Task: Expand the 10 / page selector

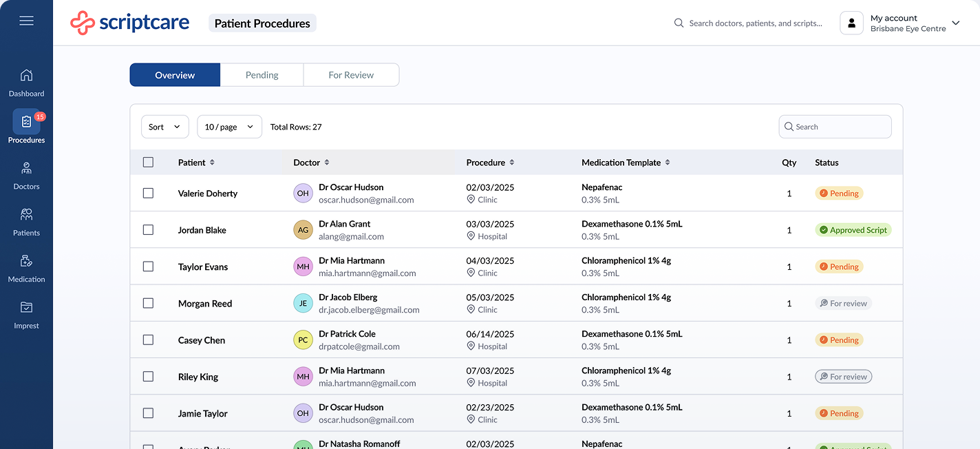Action: click(229, 126)
